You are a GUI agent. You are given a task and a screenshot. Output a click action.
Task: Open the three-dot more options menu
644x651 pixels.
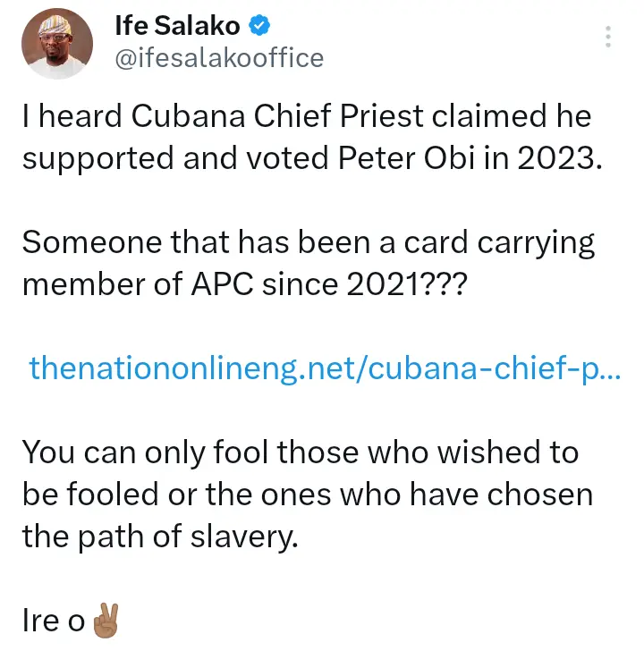(608, 37)
